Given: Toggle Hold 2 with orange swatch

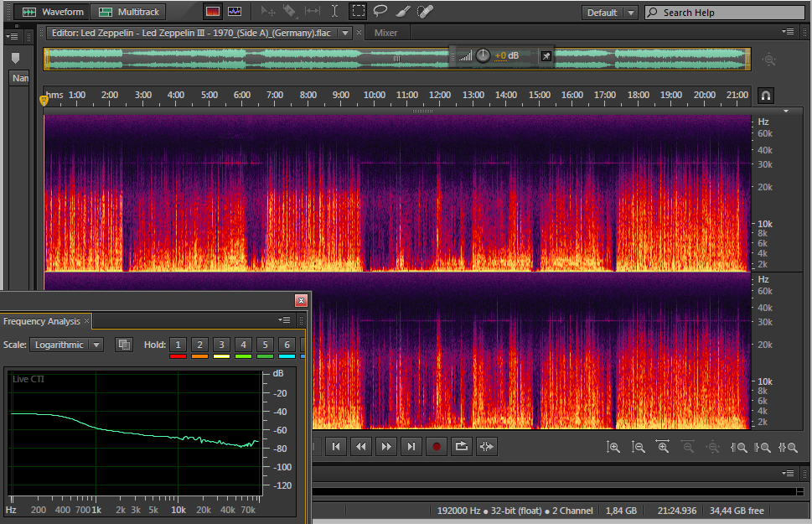Looking at the screenshot, I should click(x=200, y=345).
